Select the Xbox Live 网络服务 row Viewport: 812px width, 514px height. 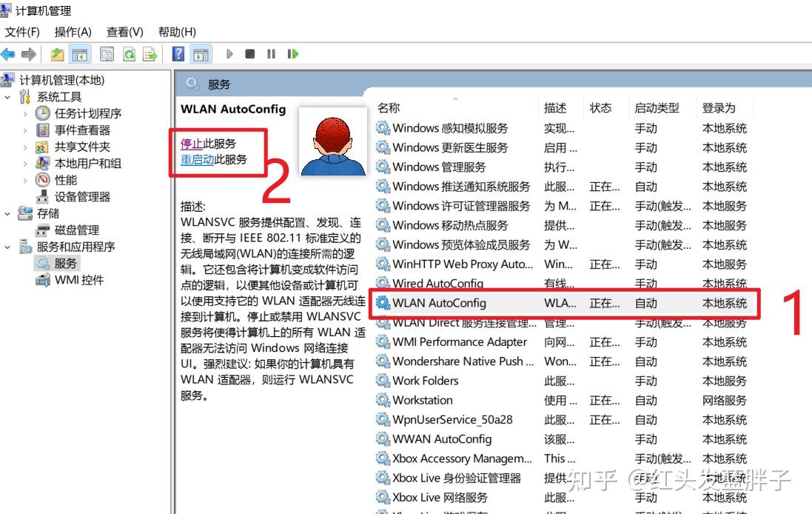[565, 498]
